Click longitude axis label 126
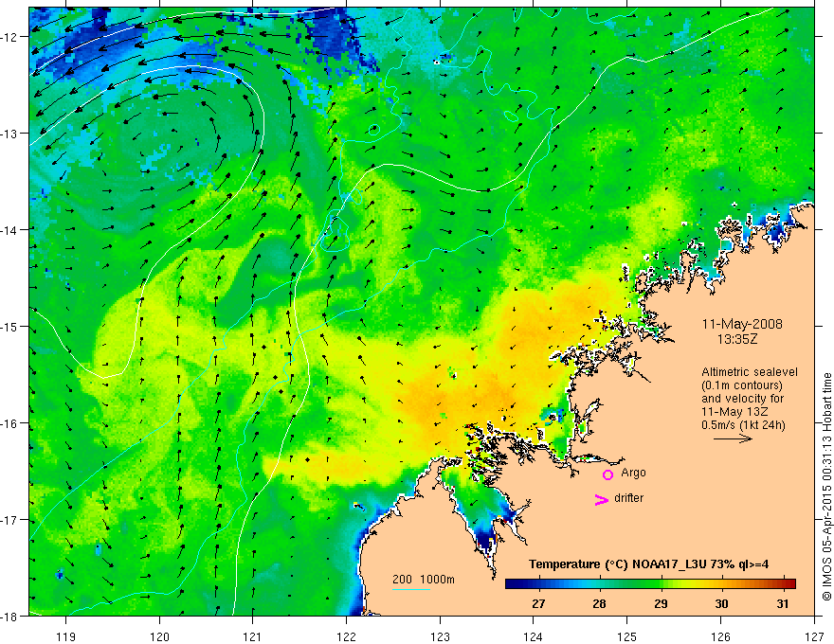834x644 pixels. click(720, 636)
